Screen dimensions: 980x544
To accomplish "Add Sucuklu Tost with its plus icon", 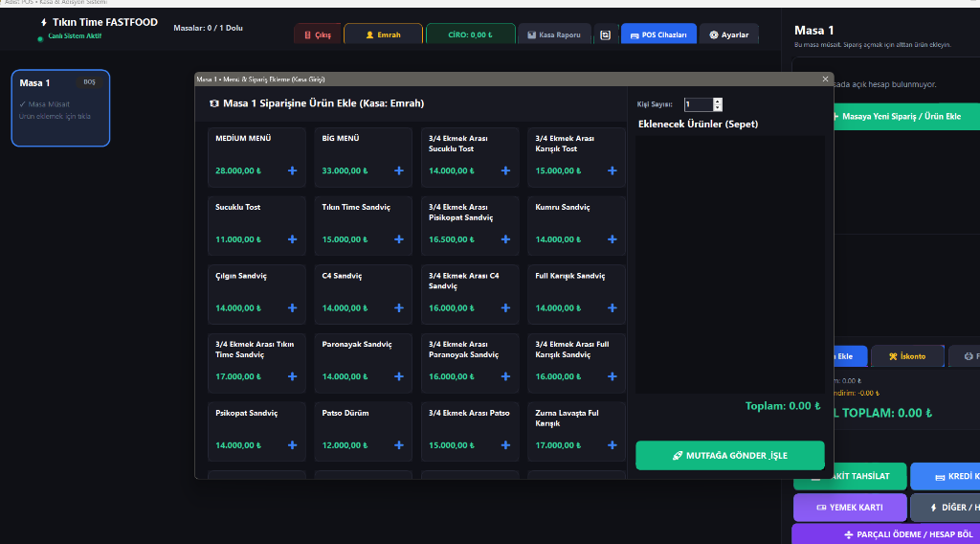I will pos(292,239).
